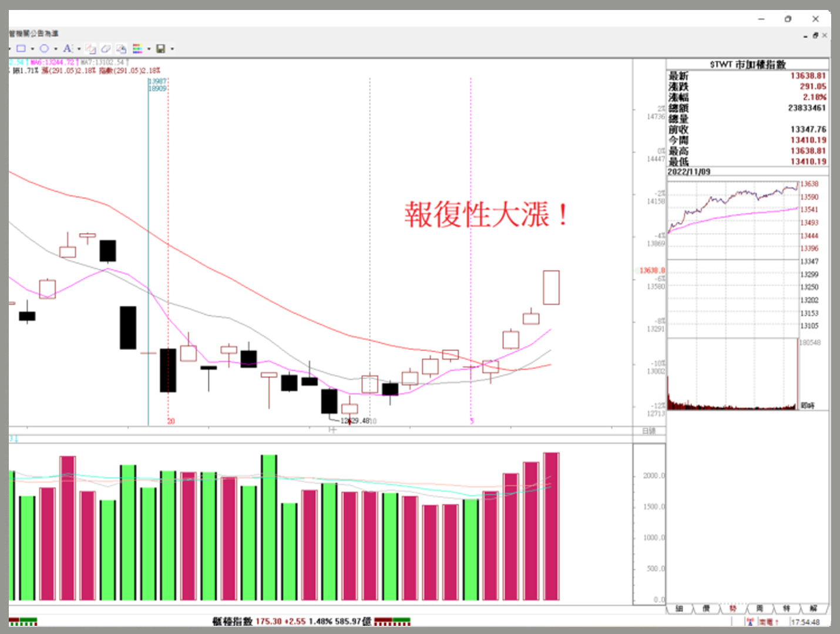Select the text annotation tool (A)
The image size is (840, 634).
pos(68,49)
